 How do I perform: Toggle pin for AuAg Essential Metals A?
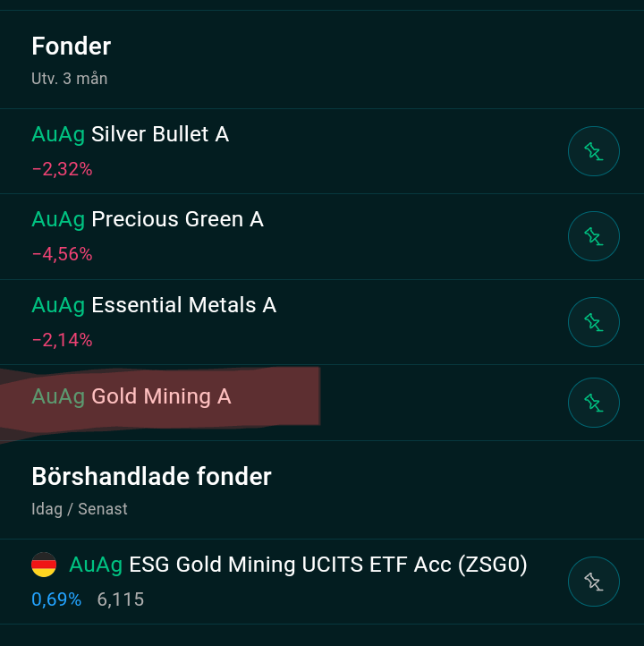[593, 322]
